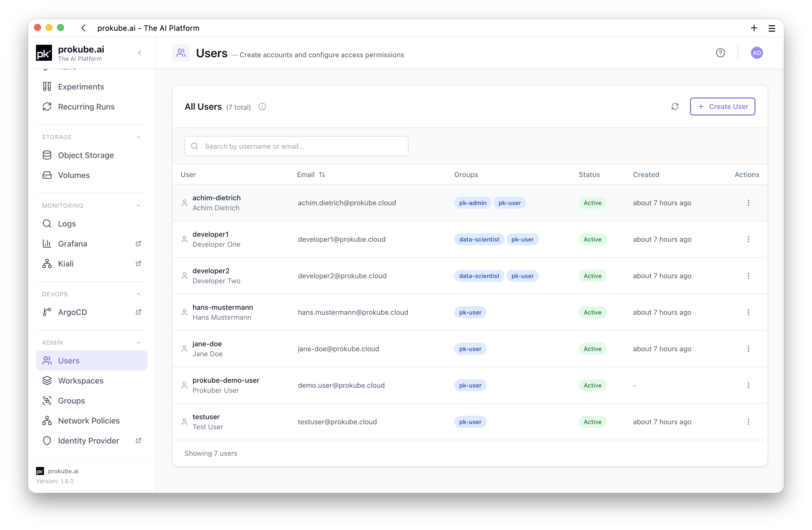Click the Created column header
The height and width of the screenshot is (530, 812).
click(x=646, y=174)
